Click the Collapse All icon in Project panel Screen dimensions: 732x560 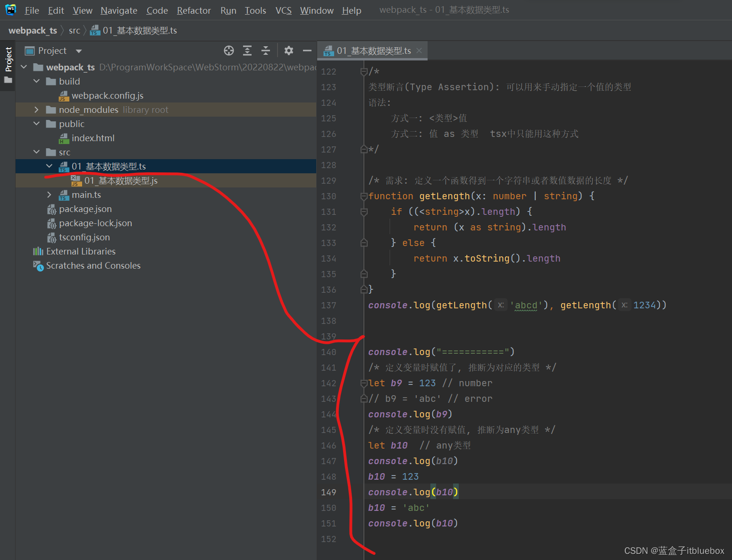[x=266, y=51]
